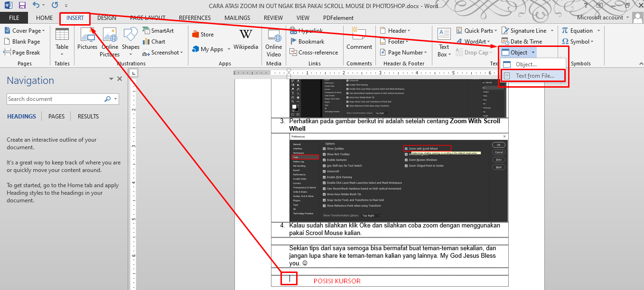644x290 pixels.
Task: Show HEADINGS in Navigation pane
Action: tap(21, 117)
